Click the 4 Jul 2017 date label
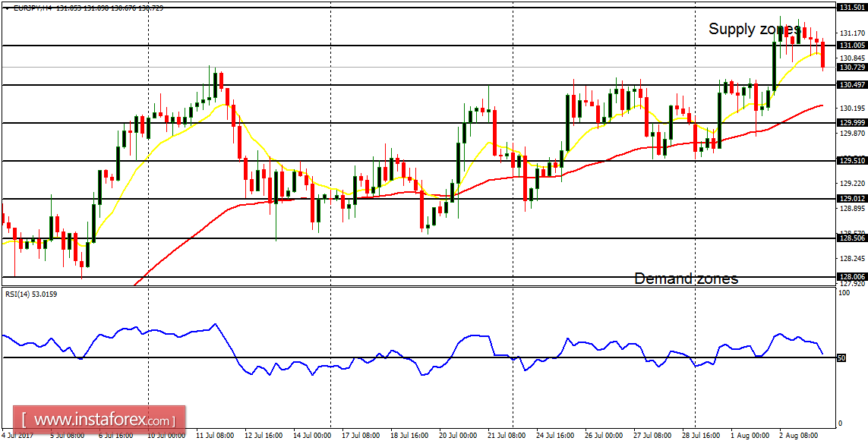Viewport: 868px width, 444px height. pos(17,436)
